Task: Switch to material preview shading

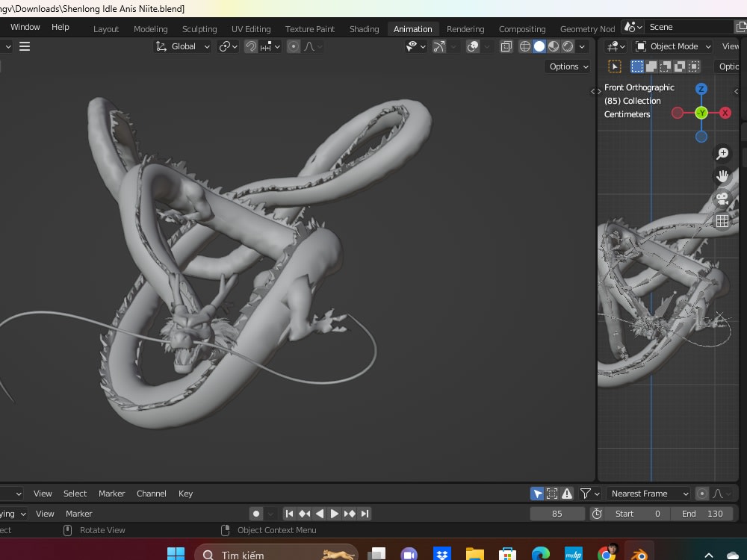Action: point(553,46)
